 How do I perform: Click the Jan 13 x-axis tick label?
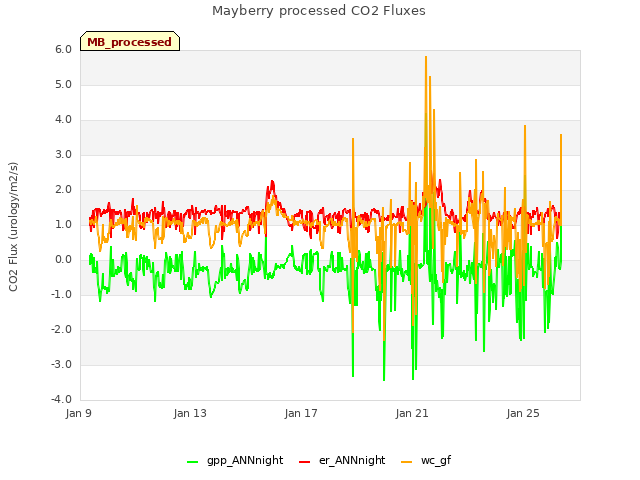[x=190, y=413]
